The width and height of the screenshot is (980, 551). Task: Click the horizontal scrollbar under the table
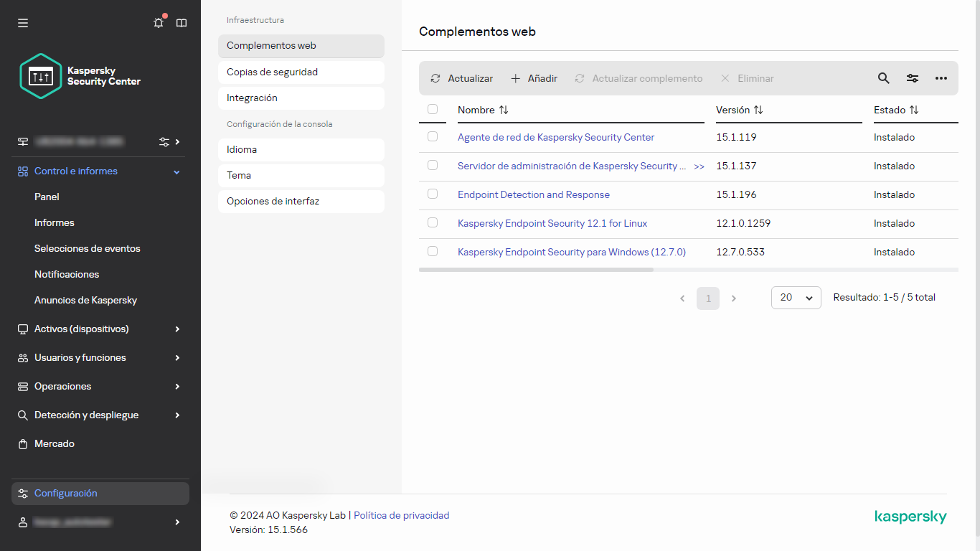536,270
